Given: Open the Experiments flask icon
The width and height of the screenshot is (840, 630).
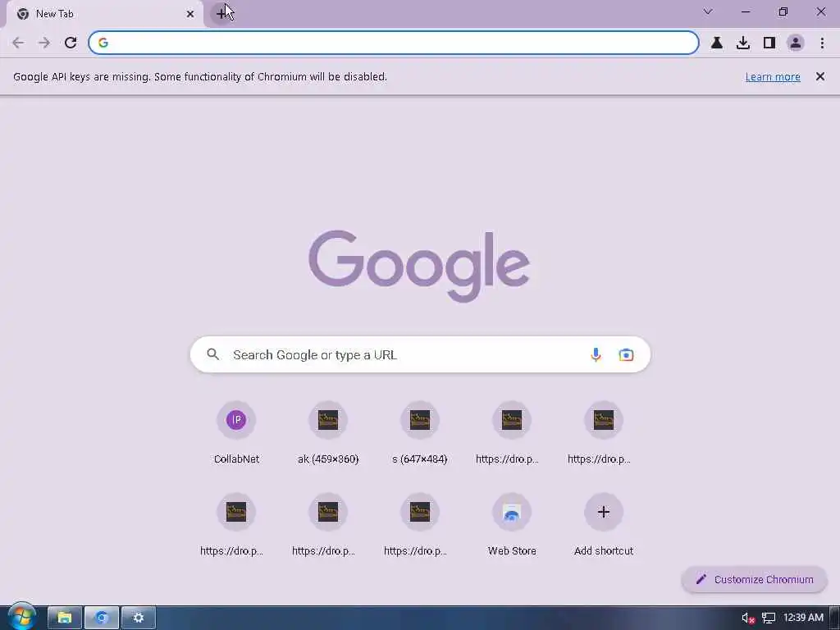Looking at the screenshot, I should (717, 43).
